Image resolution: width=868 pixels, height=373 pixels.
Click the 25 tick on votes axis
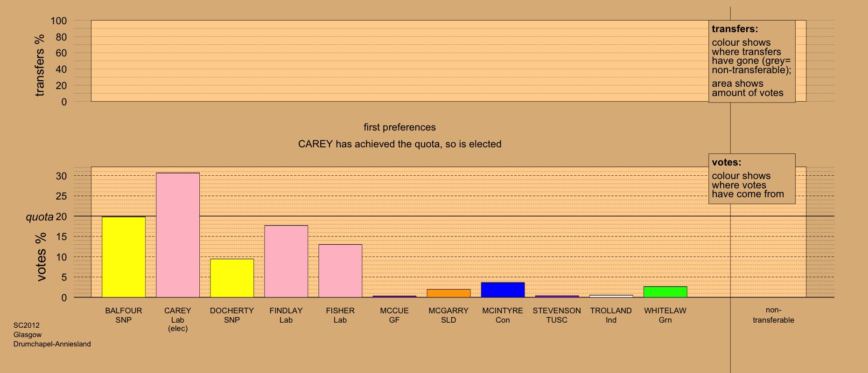(x=62, y=196)
